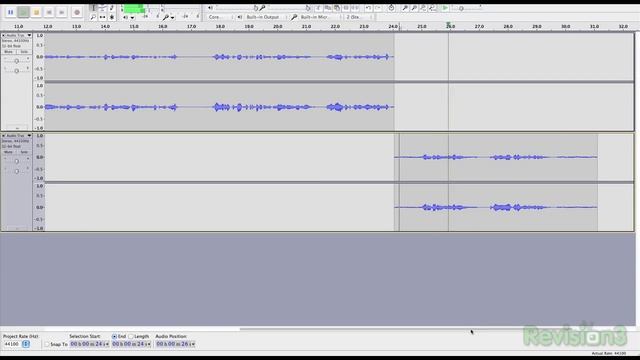Image resolution: width=640 pixels, height=360 pixels.
Task: Mute the first audio track
Action: pyautogui.click(x=9, y=52)
